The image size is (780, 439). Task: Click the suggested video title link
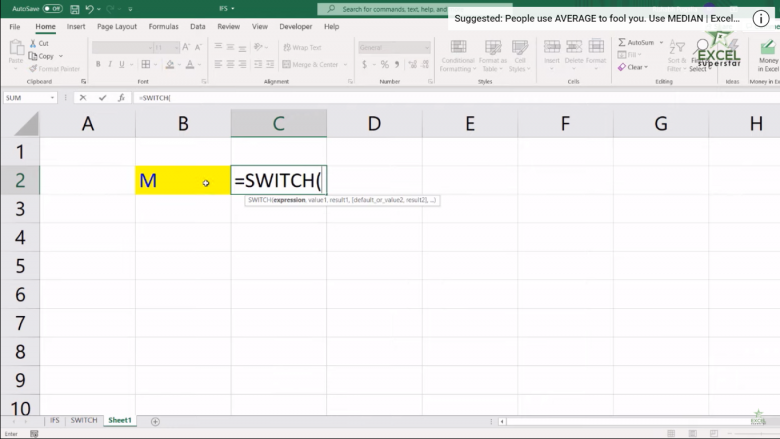tap(598, 18)
